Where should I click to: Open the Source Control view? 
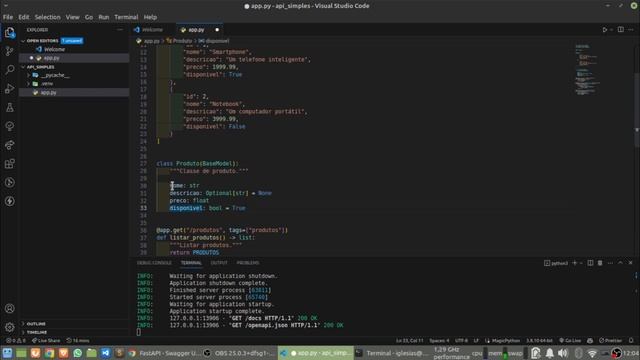(9, 51)
